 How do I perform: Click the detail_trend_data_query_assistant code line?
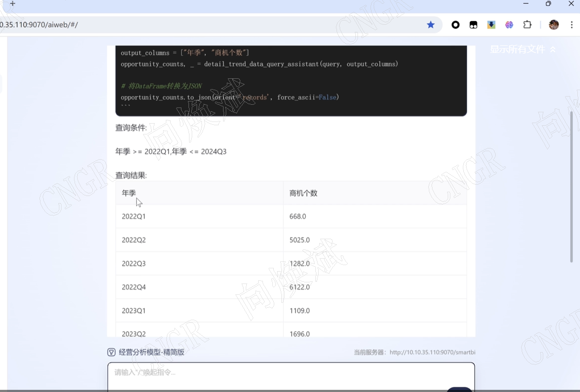pyautogui.click(x=259, y=64)
